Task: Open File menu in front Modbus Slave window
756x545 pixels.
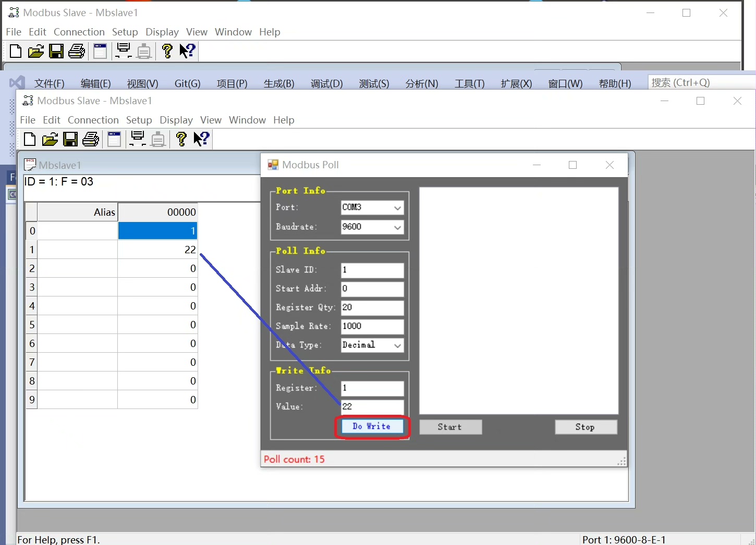Action: (x=28, y=120)
